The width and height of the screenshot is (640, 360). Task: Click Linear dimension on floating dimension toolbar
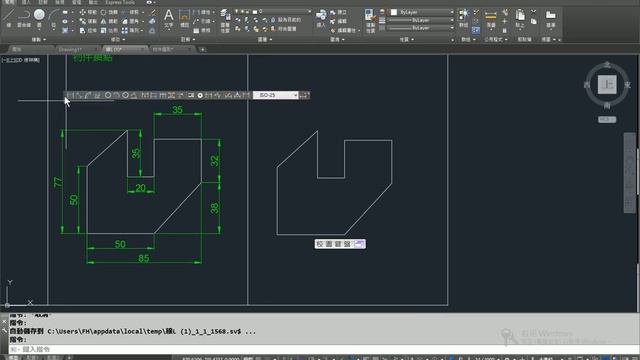(70, 95)
